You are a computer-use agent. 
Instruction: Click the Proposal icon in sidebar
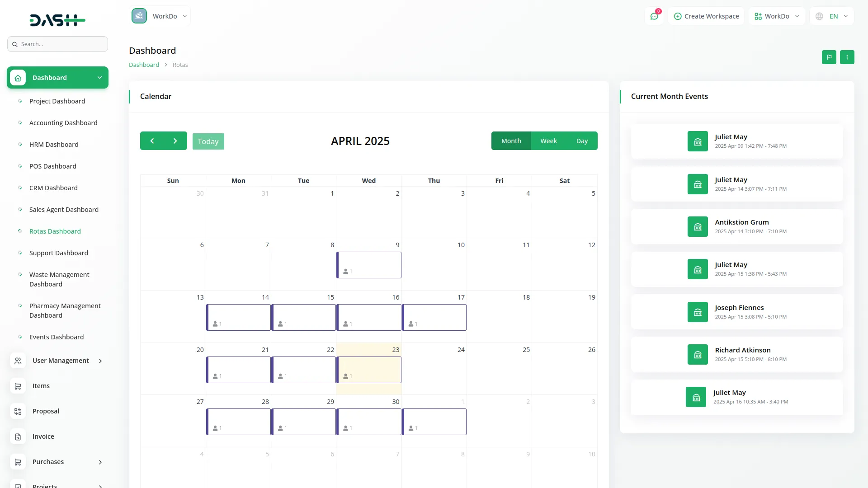coord(18,411)
